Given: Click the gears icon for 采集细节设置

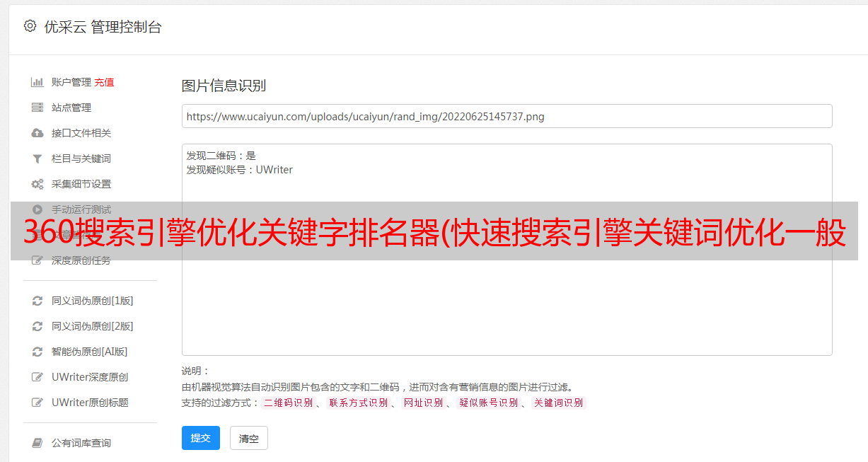Looking at the screenshot, I should tap(37, 184).
